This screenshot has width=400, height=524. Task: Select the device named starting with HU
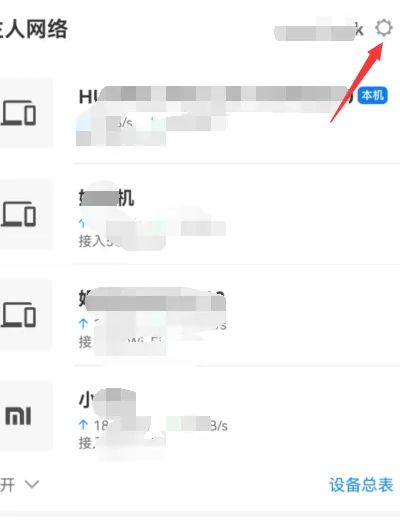point(216,97)
